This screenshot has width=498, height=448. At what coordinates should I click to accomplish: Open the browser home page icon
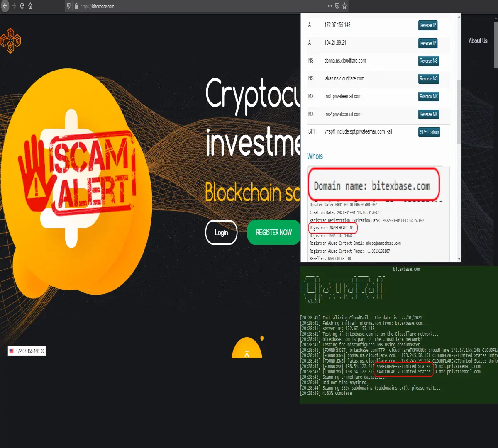30,6
